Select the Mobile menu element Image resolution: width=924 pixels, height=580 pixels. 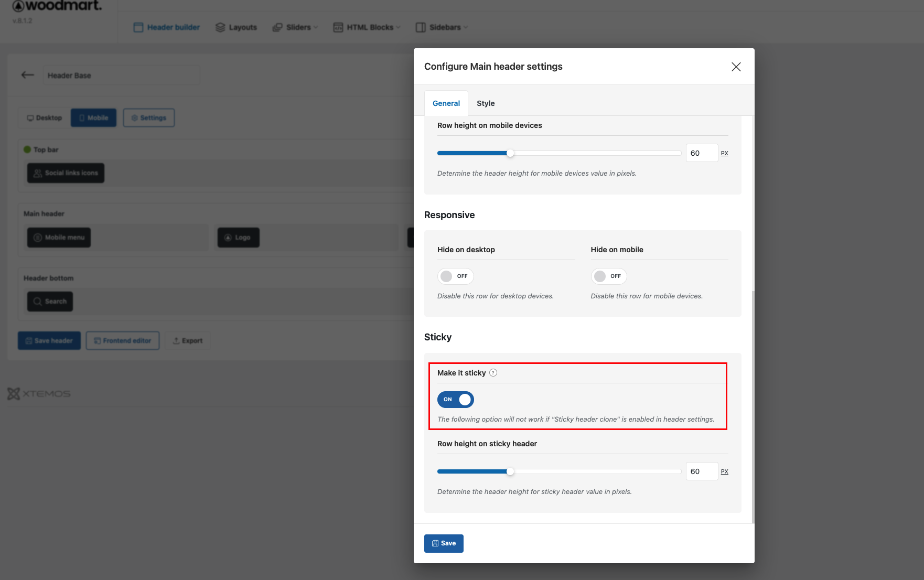pos(59,238)
